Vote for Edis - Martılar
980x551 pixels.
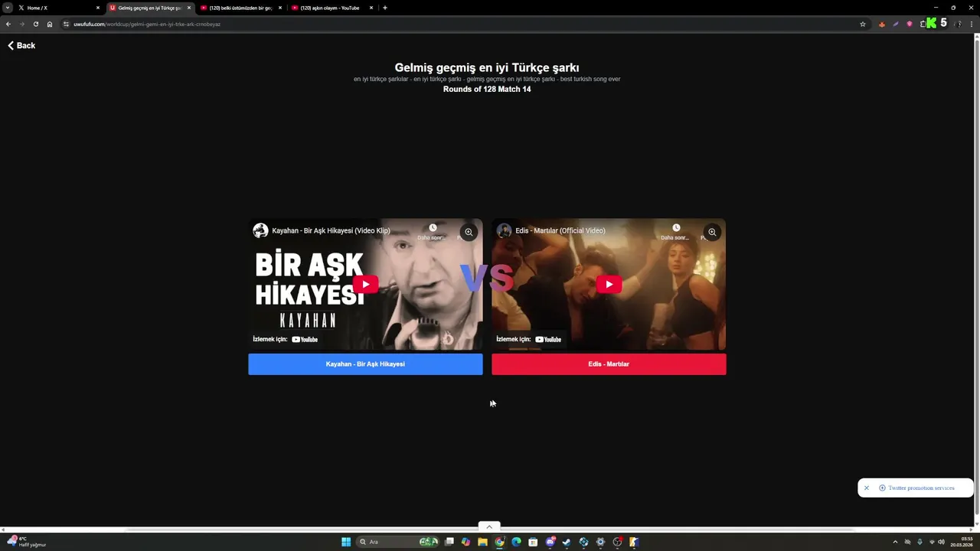click(609, 364)
